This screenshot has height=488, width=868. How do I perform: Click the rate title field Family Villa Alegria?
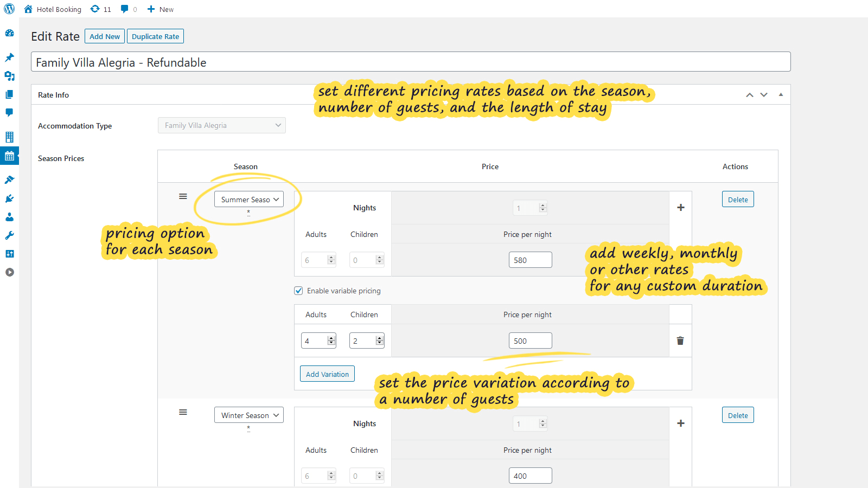(x=411, y=62)
